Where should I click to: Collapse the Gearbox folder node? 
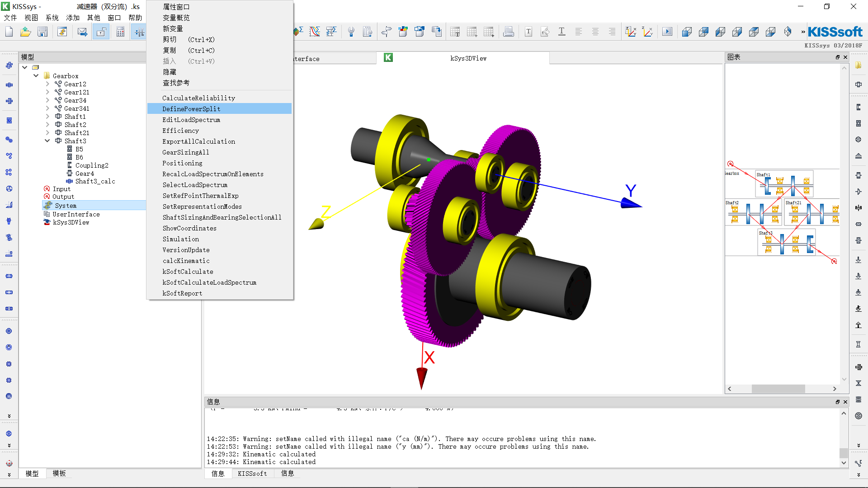coord(36,76)
